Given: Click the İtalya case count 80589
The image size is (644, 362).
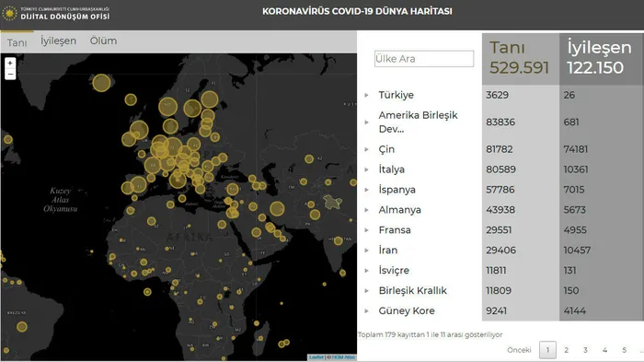Looking at the screenshot, I should [500, 169].
